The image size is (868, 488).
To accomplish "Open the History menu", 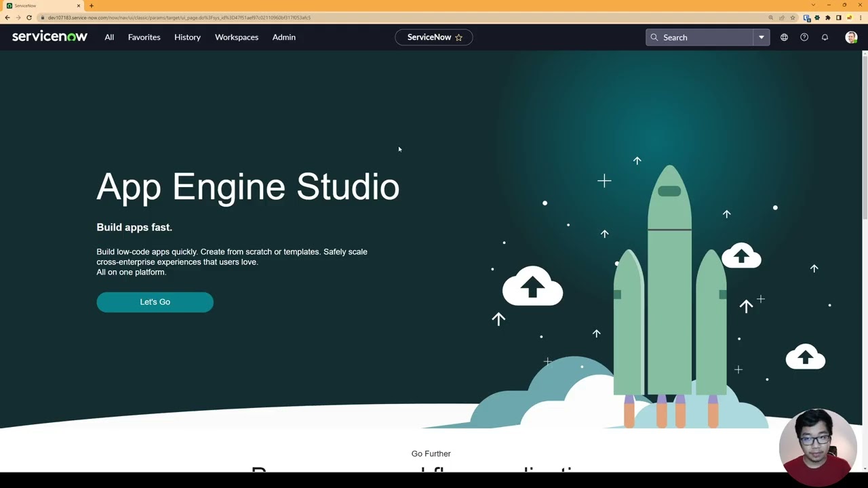I will click(187, 37).
